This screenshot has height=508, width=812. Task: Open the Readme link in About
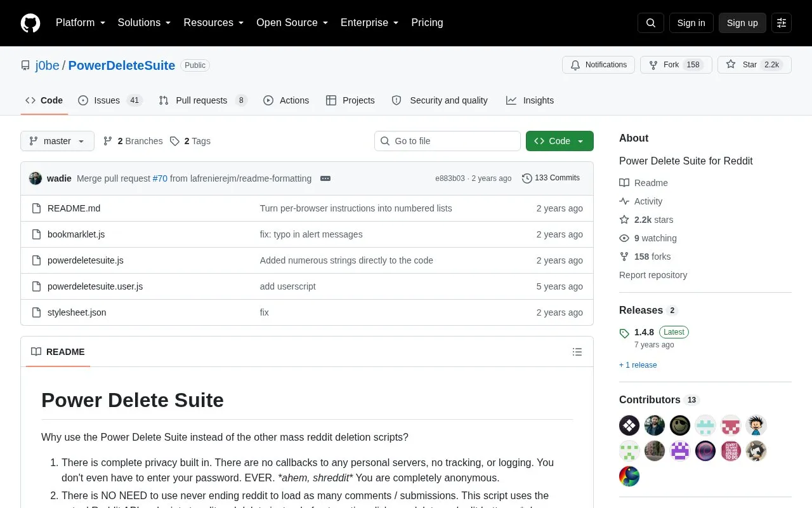[x=644, y=183]
